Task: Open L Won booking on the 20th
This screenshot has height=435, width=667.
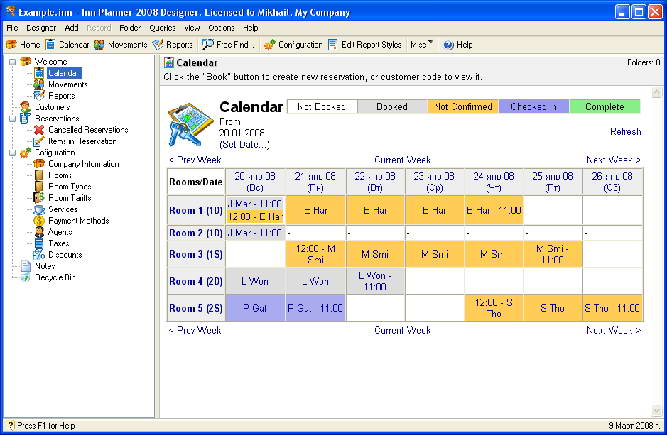Action: (255, 281)
